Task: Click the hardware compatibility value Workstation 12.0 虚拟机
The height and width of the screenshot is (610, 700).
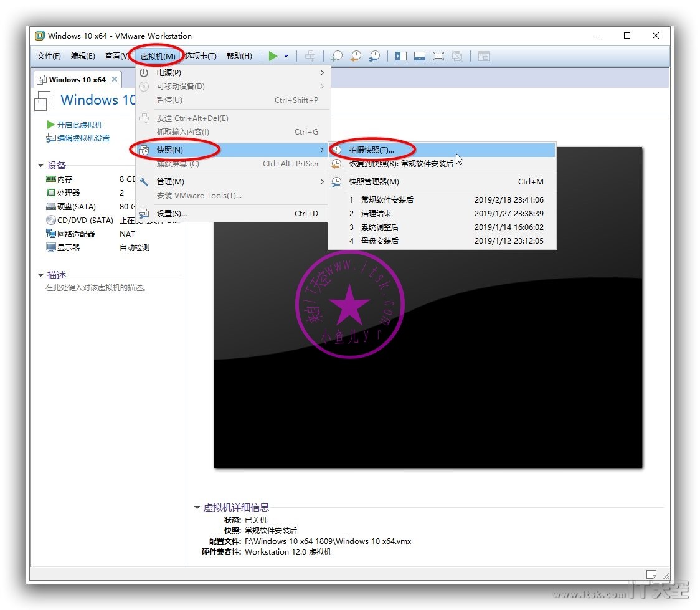Action: (x=288, y=552)
